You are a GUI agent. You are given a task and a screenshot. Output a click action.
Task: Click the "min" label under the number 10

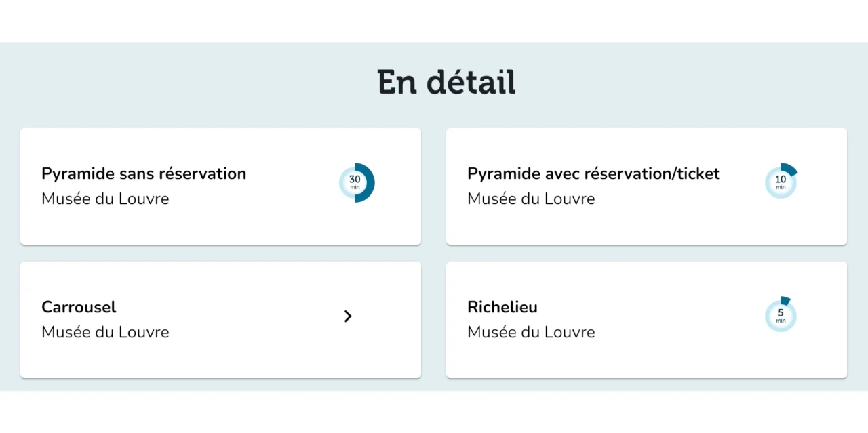click(781, 188)
